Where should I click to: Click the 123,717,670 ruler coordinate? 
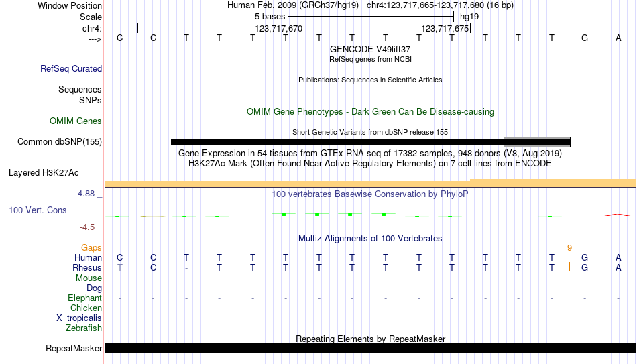279,28
